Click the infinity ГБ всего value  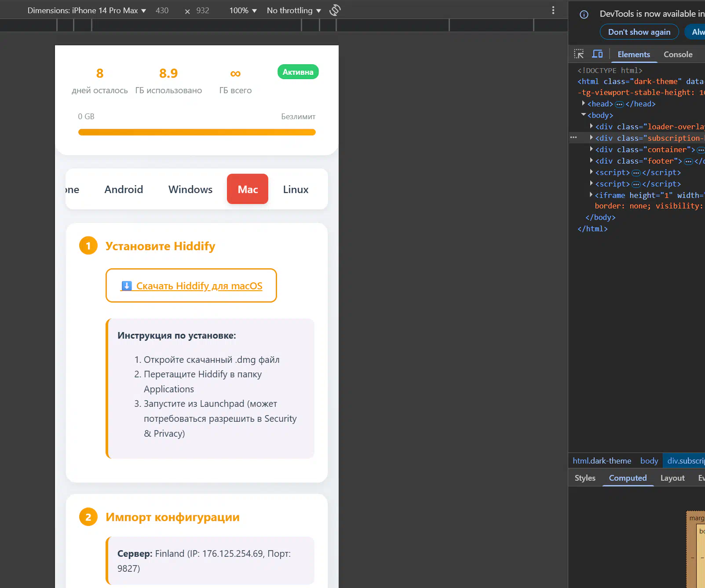click(x=235, y=73)
